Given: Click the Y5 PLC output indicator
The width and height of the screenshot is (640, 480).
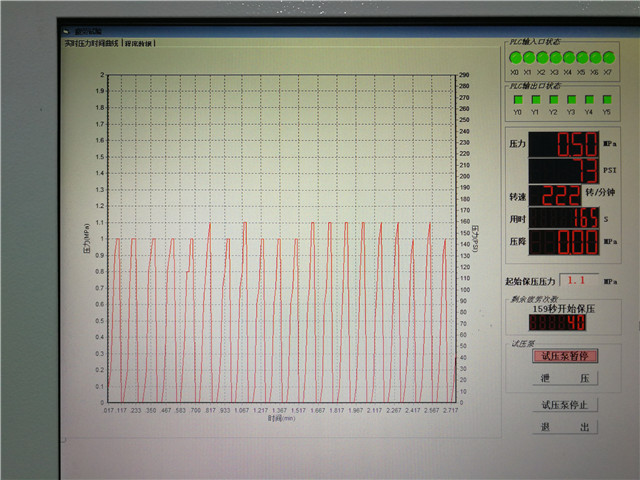Looking at the screenshot, I should pos(606,100).
